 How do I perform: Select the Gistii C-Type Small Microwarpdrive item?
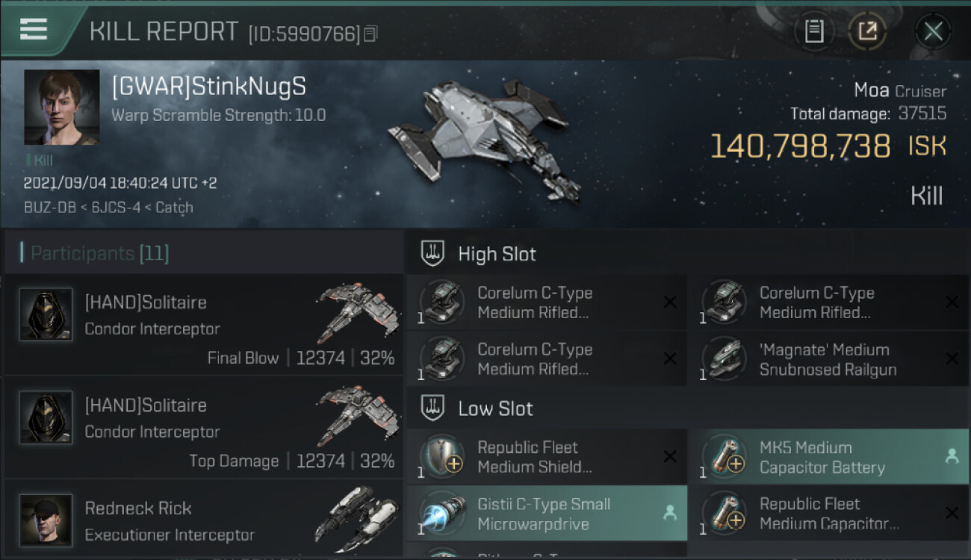(x=546, y=514)
